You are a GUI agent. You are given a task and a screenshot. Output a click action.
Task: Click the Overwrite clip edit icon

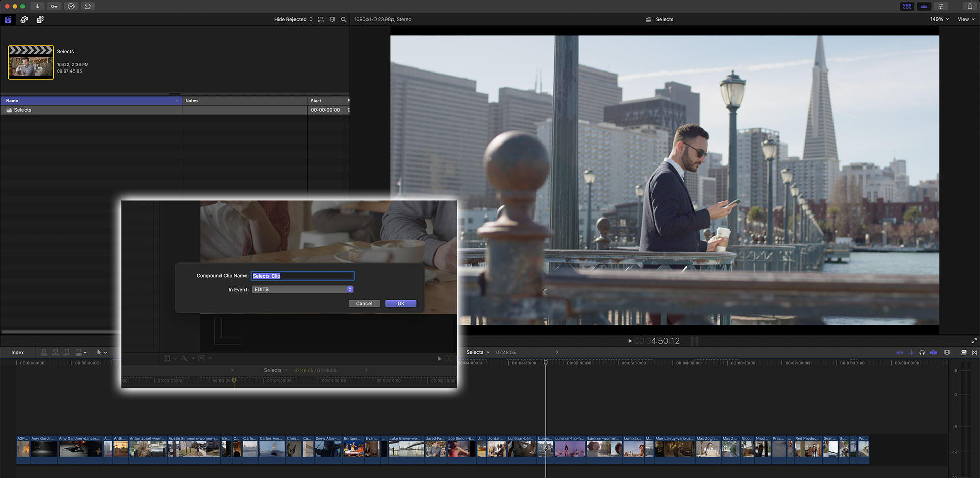tap(78, 352)
